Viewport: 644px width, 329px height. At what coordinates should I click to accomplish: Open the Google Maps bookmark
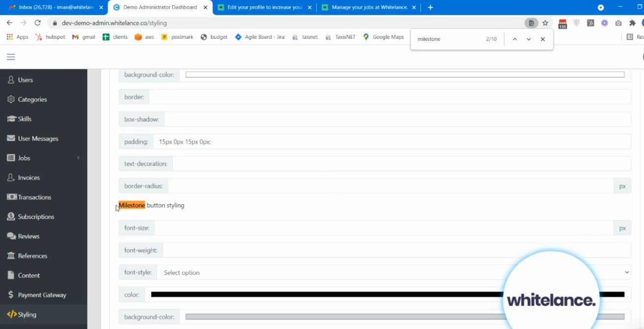[383, 37]
